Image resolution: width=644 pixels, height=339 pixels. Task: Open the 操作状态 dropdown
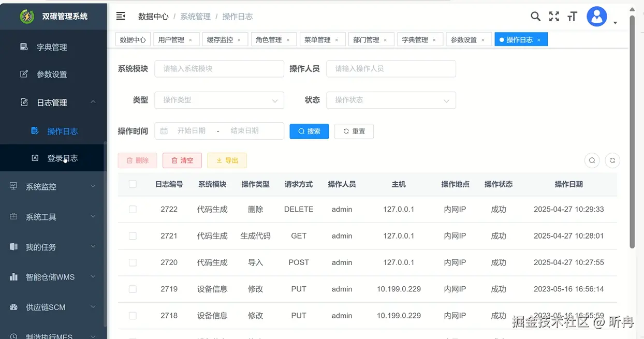[391, 100]
